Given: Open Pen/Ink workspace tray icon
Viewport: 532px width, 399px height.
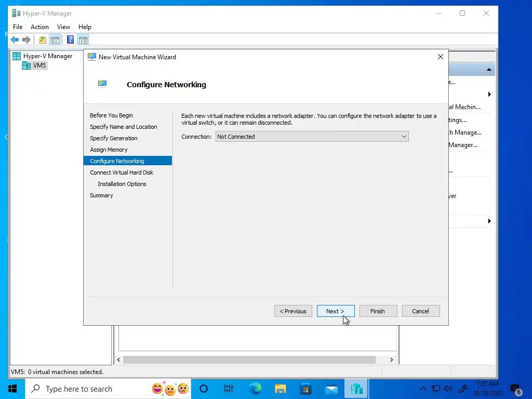Looking at the screenshot, I should (462, 389).
